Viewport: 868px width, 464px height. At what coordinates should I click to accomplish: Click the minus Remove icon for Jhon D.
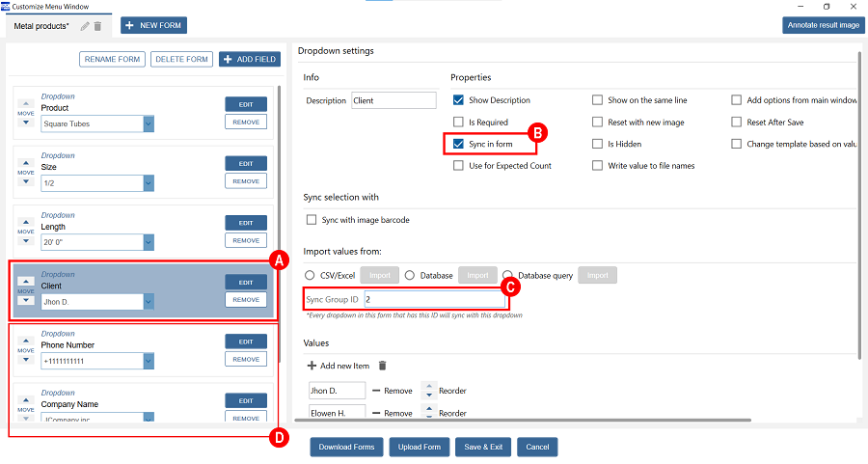click(375, 391)
